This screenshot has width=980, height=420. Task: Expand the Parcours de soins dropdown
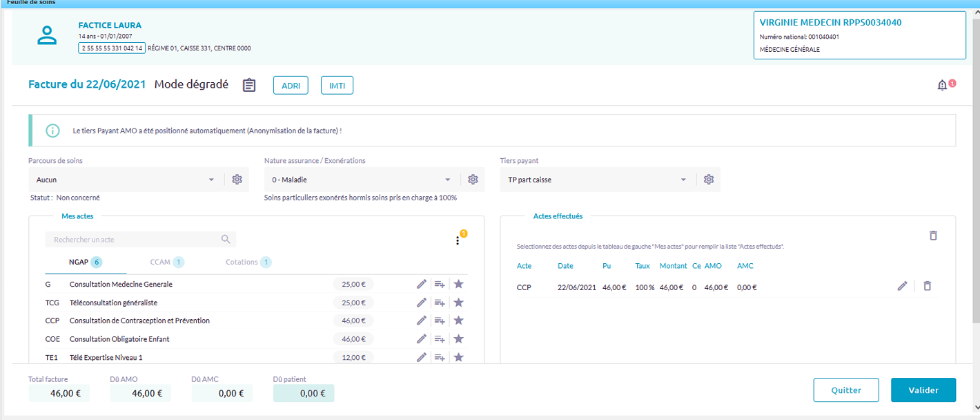click(x=211, y=180)
